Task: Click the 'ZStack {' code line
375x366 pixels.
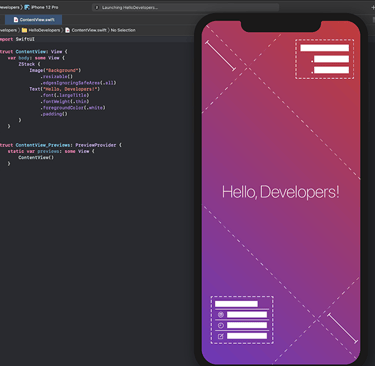Action: (x=29, y=64)
